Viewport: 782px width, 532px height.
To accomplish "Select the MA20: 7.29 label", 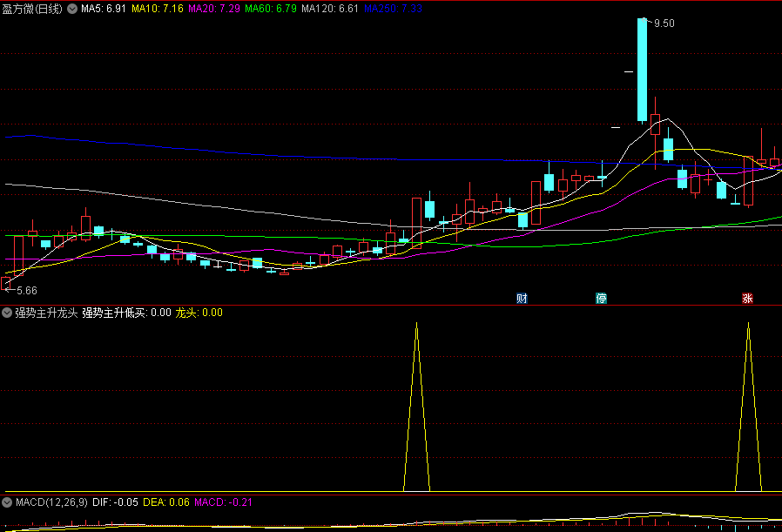I will (214, 9).
